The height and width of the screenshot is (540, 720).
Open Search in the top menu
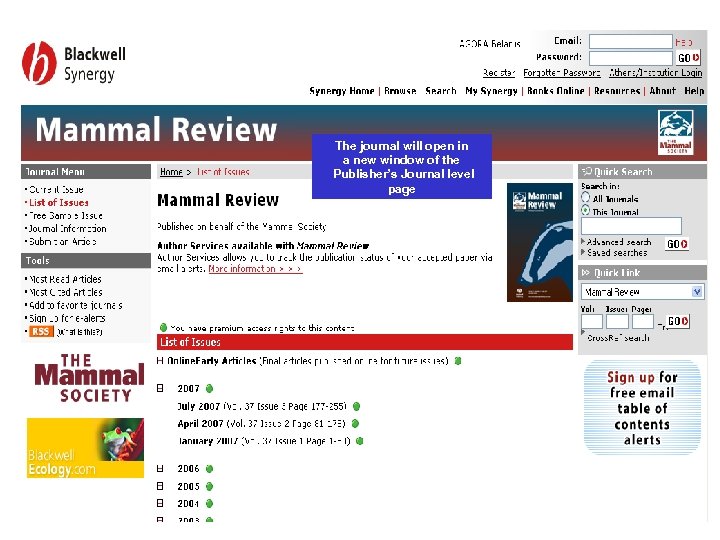(x=440, y=91)
